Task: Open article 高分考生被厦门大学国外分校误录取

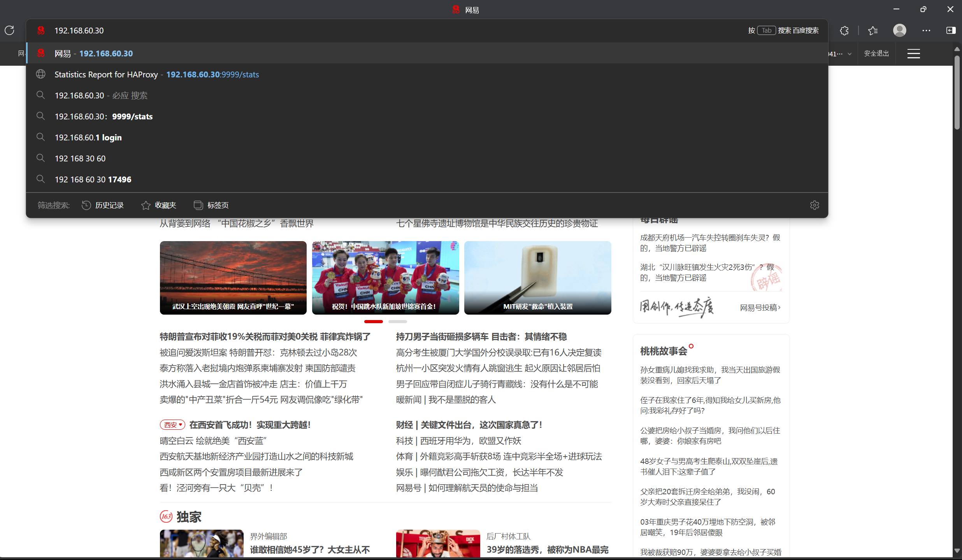Action: tap(499, 352)
